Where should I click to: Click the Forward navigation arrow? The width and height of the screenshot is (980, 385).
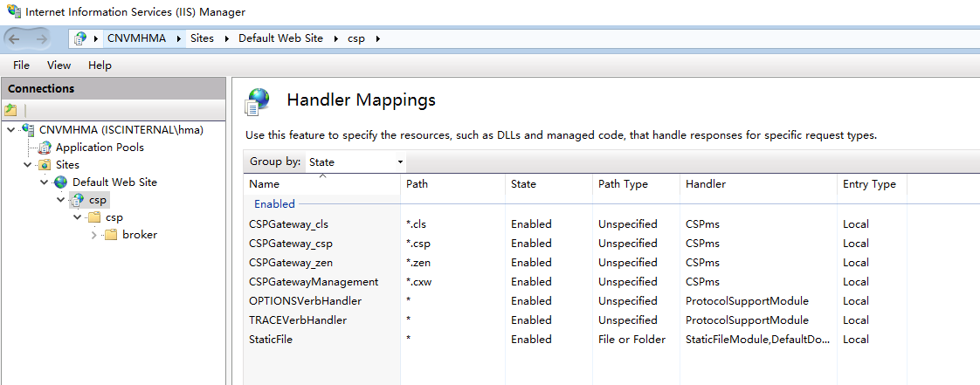42,38
